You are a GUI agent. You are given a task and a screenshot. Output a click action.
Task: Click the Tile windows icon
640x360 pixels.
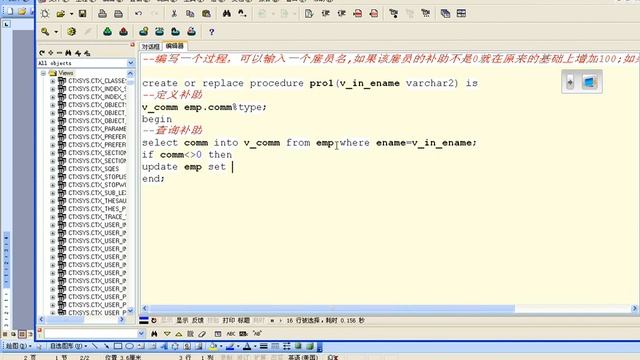click(461, 14)
